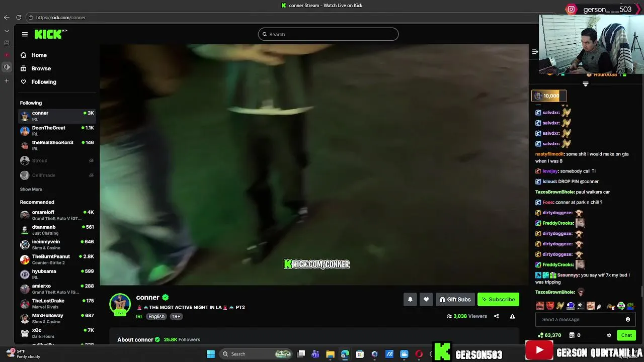Viewport: 644px width, 362px height.
Task: Click username TazosBrownBhole on paul walkers message
Action: (x=555, y=192)
